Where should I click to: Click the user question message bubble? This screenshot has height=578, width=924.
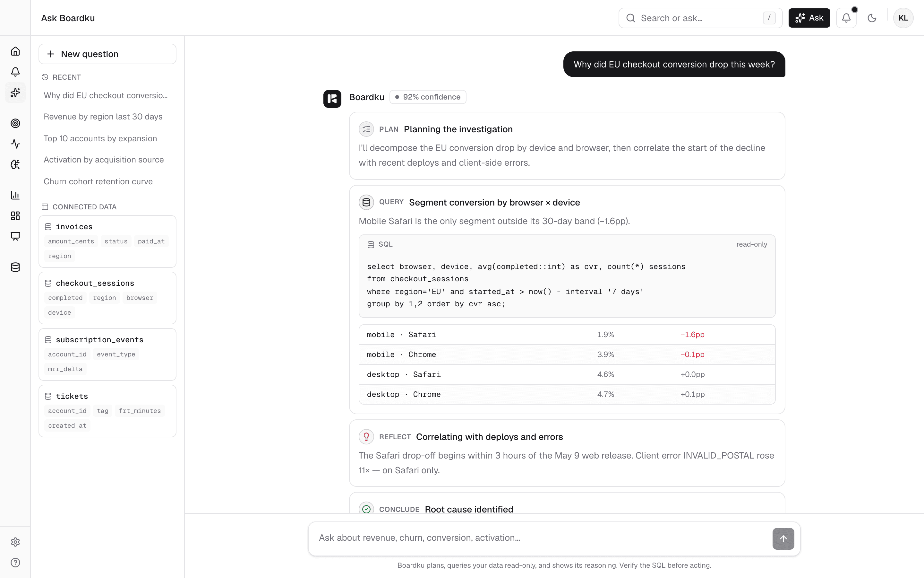click(674, 64)
